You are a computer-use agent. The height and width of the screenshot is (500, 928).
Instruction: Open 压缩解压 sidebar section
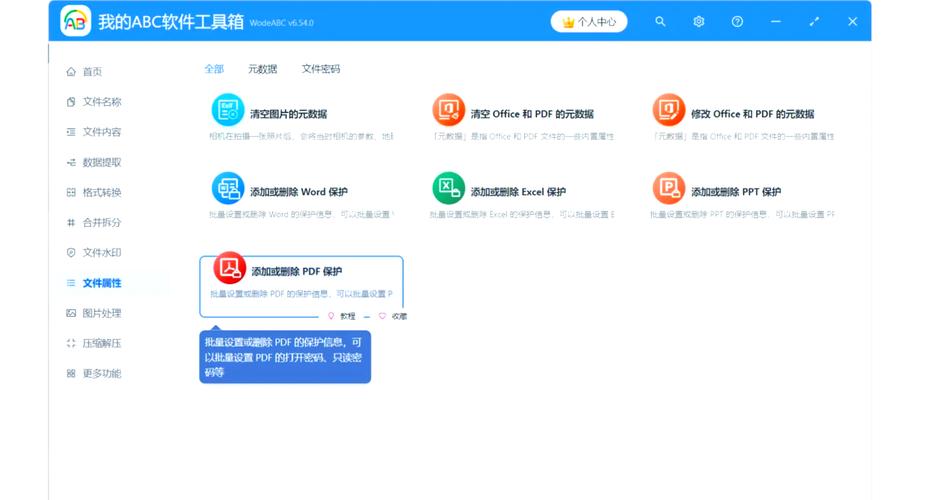(x=102, y=343)
